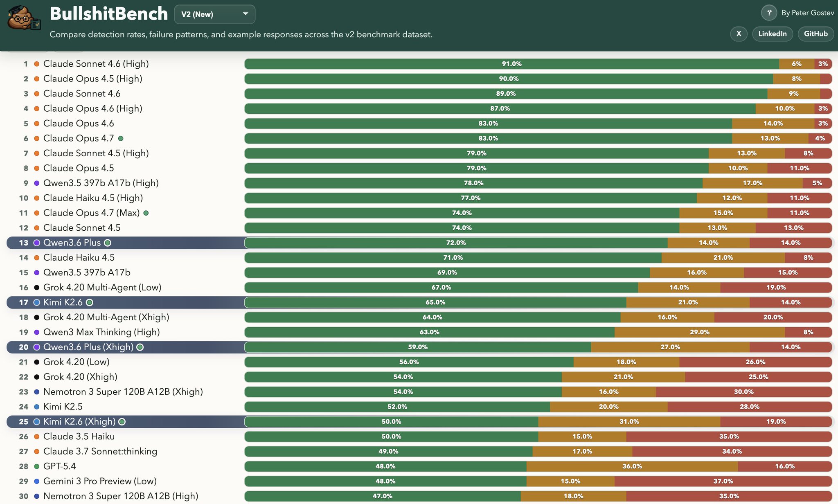This screenshot has width=838, height=504.
Task: Click purple vendor dot of Qwen3 Max Thinking (High)
Action: coord(36,332)
